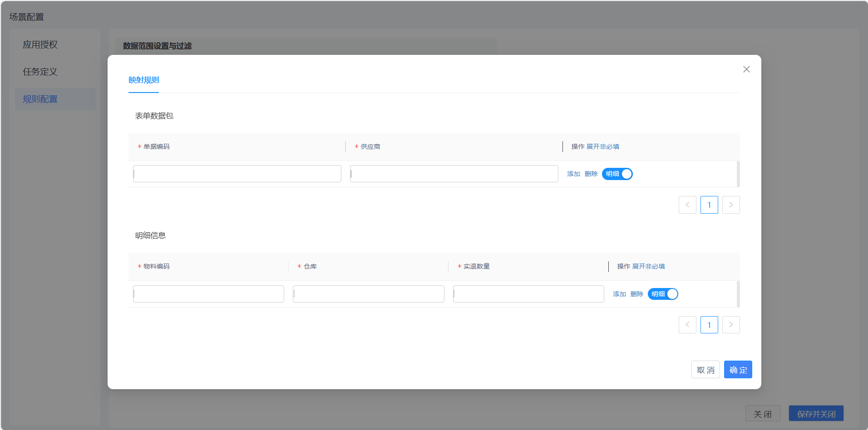
Task: Open 任务定义 in the sidebar
Action: (40, 72)
